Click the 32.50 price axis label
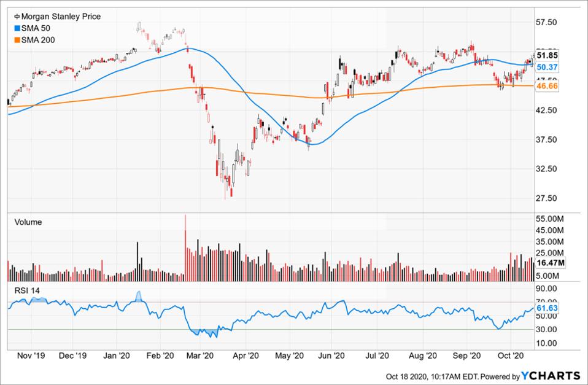 (x=546, y=169)
